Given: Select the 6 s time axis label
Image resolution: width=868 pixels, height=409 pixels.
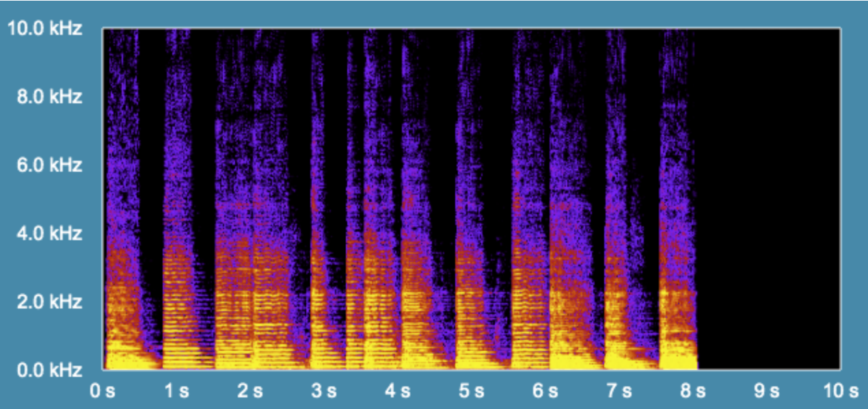Looking at the screenshot, I should [x=545, y=391].
